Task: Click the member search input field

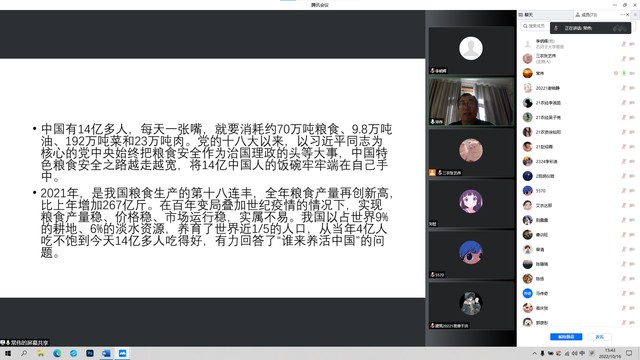Action: 535,26
